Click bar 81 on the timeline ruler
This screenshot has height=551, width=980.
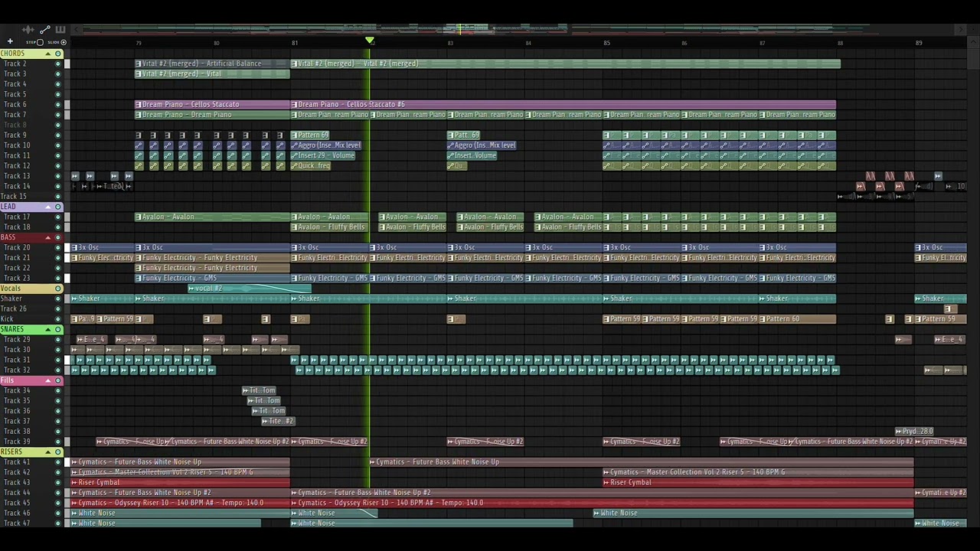(x=294, y=43)
